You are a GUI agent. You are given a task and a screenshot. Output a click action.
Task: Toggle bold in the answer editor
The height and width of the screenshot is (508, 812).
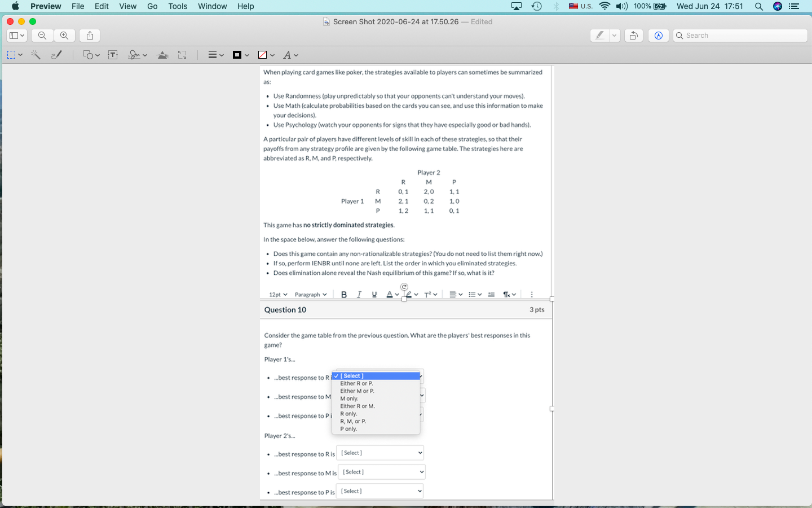pos(344,294)
